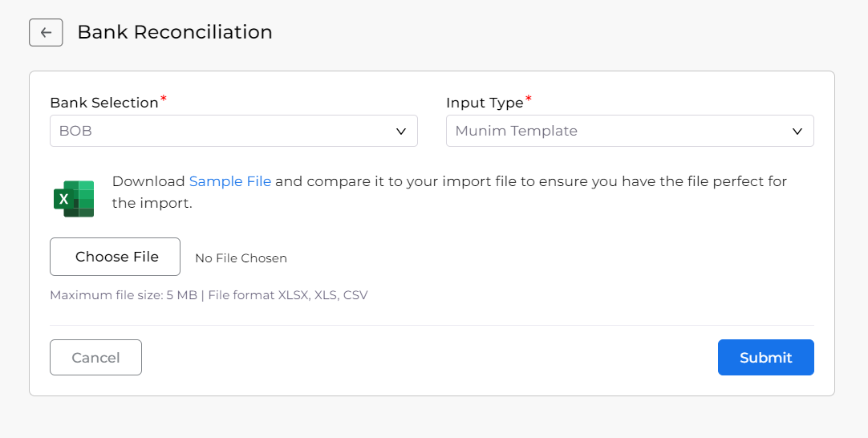Expand the Bank Selection chevron arrow
The image size is (868, 438).
pos(401,132)
